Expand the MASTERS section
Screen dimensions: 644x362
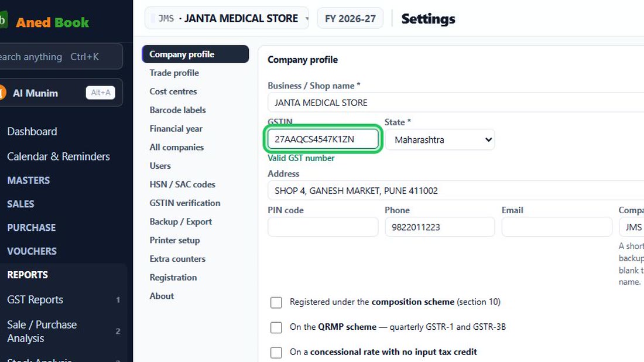(28, 180)
